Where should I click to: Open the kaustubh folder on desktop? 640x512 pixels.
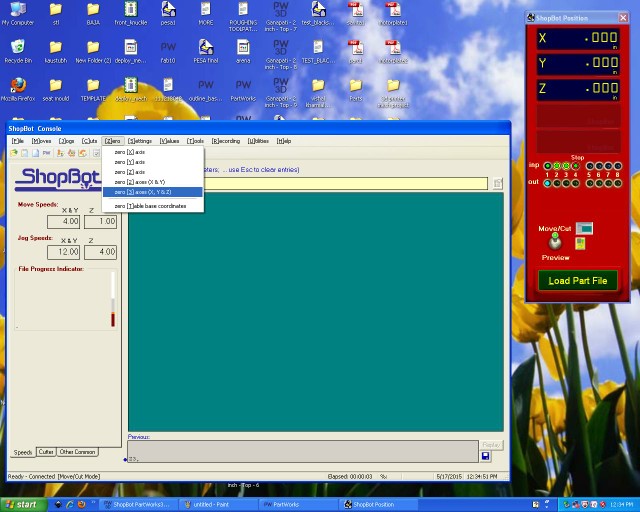(x=56, y=51)
